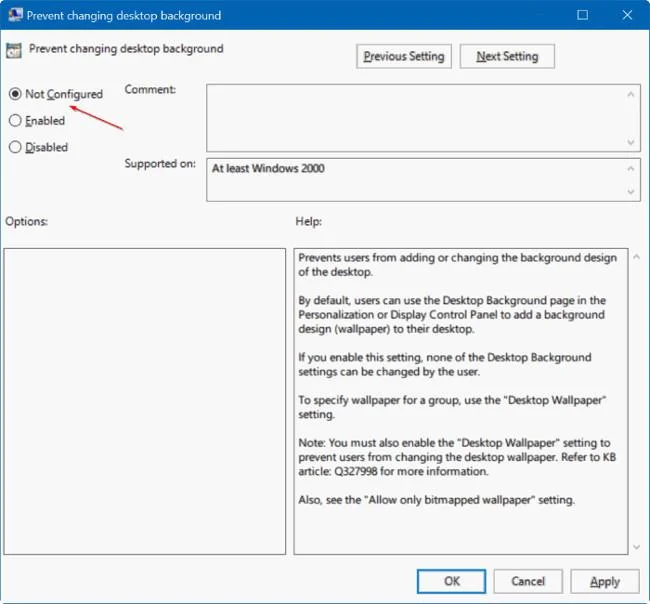The height and width of the screenshot is (604, 650).
Task: Select the Enabled radio button
Action: pos(15,121)
